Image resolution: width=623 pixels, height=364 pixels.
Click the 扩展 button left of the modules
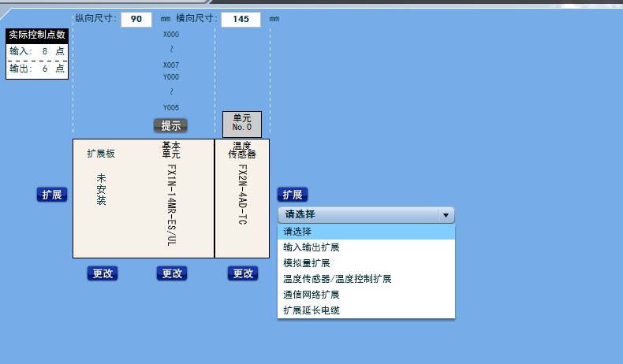[51, 195]
